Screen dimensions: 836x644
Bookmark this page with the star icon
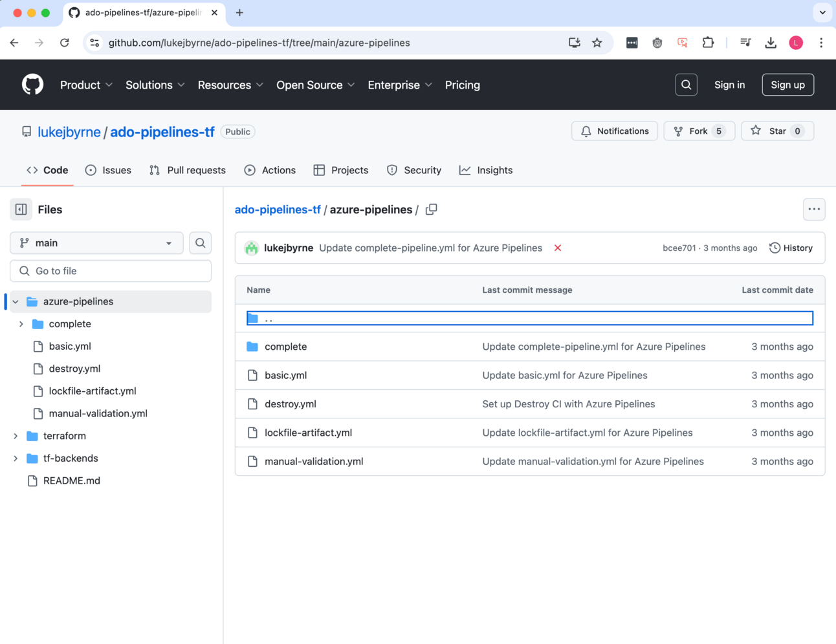click(x=597, y=43)
